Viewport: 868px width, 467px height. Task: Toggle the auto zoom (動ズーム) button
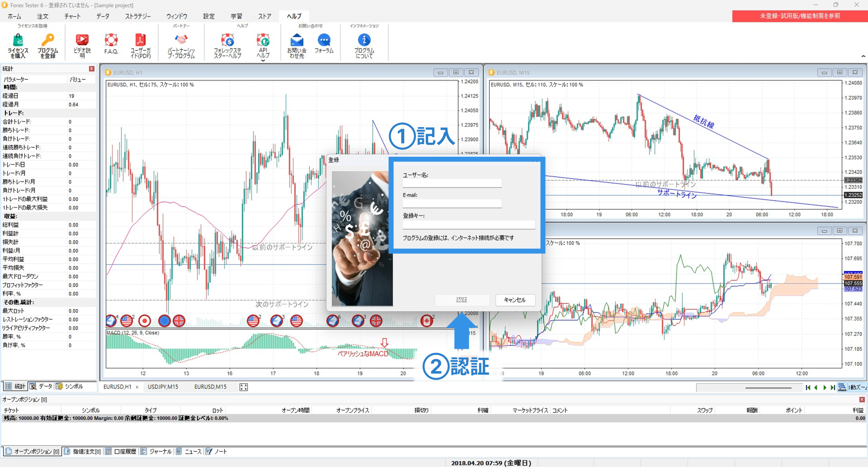point(857,387)
